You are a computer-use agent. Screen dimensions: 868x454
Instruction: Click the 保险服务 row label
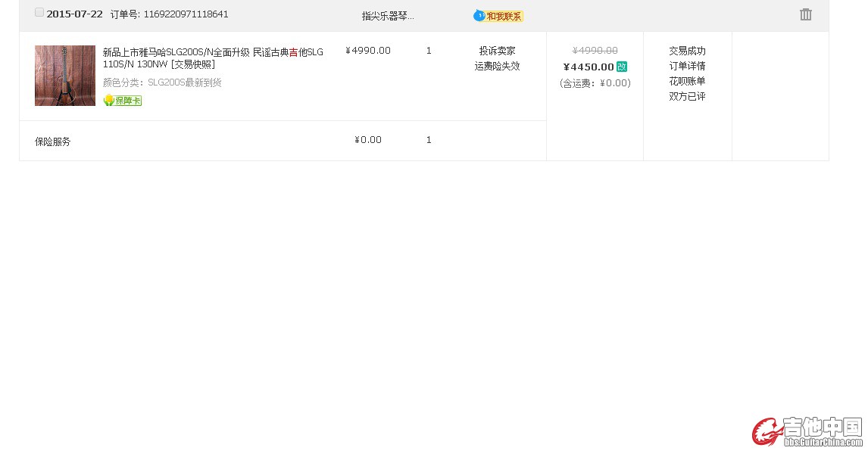[52, 141]
